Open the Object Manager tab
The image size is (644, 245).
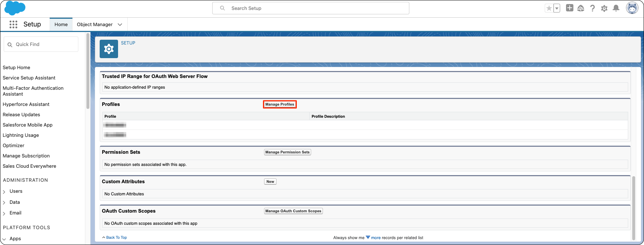point(95,24)
